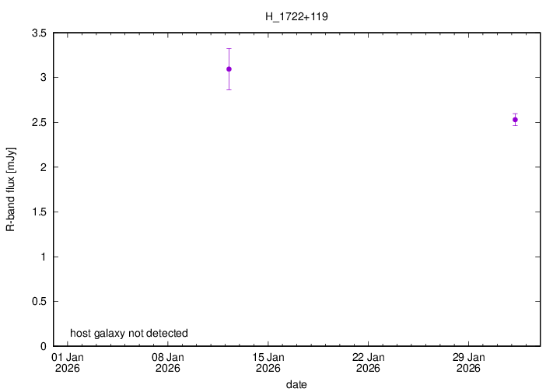
Task: Select the '15 Jan 2026' date tick label
Action: [268, 362]
